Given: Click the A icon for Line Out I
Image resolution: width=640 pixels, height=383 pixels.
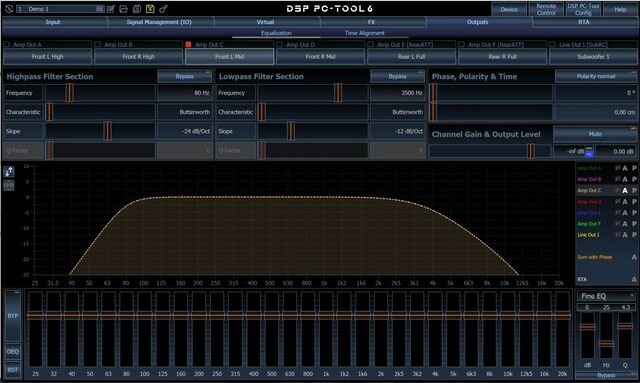Looking at the screenshot, I should [x=625, y=235].
